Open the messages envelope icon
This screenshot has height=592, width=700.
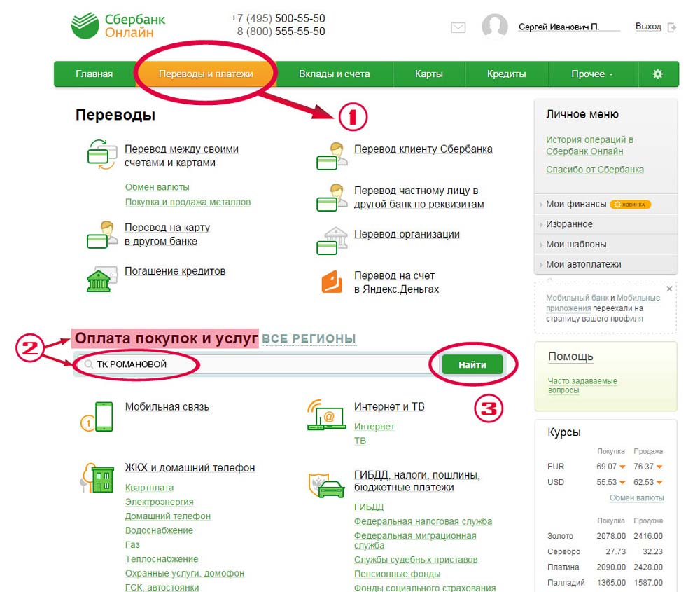[458, 28]
